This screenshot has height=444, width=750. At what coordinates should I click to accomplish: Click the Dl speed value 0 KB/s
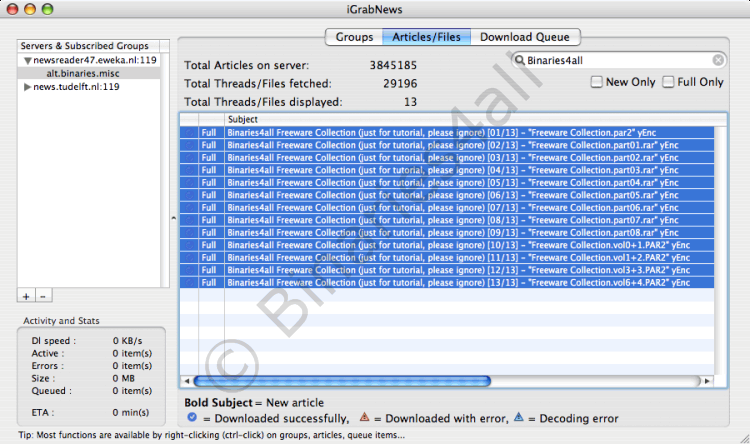[127, 341]
